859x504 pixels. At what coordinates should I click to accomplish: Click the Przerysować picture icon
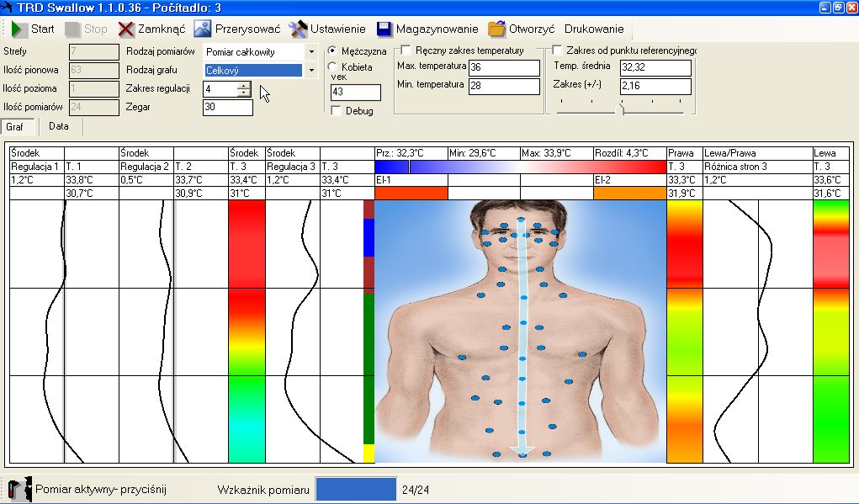(x=202, y=29)
